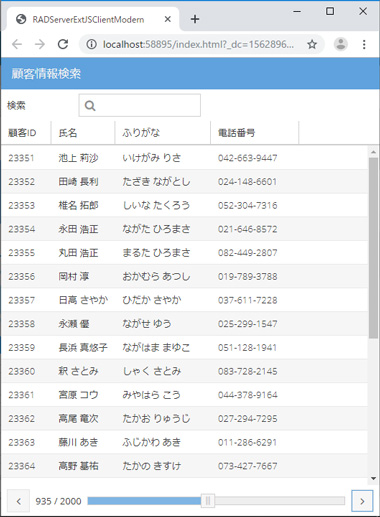Select name 丸田 浩正
380x517 pixels.
[78, 252]
